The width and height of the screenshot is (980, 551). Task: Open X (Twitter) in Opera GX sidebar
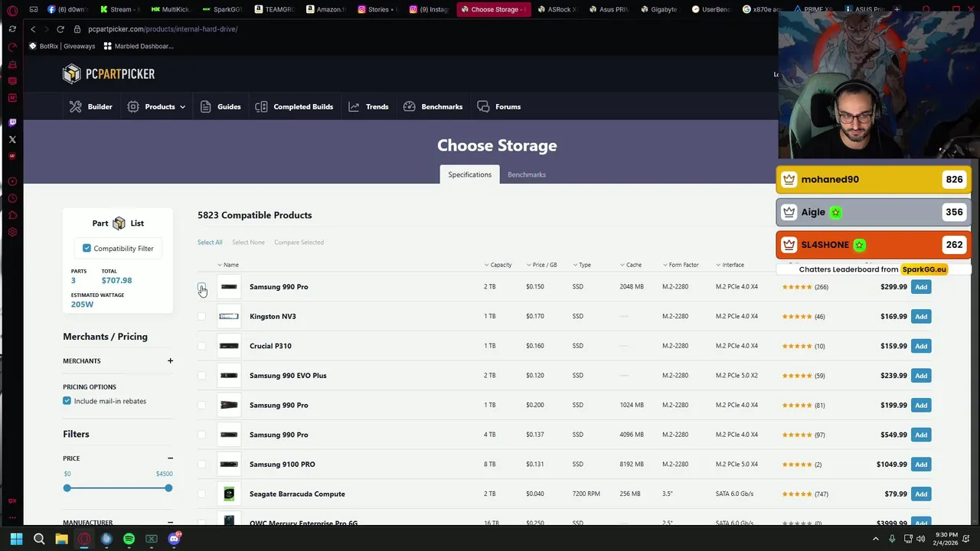[12, 139]
